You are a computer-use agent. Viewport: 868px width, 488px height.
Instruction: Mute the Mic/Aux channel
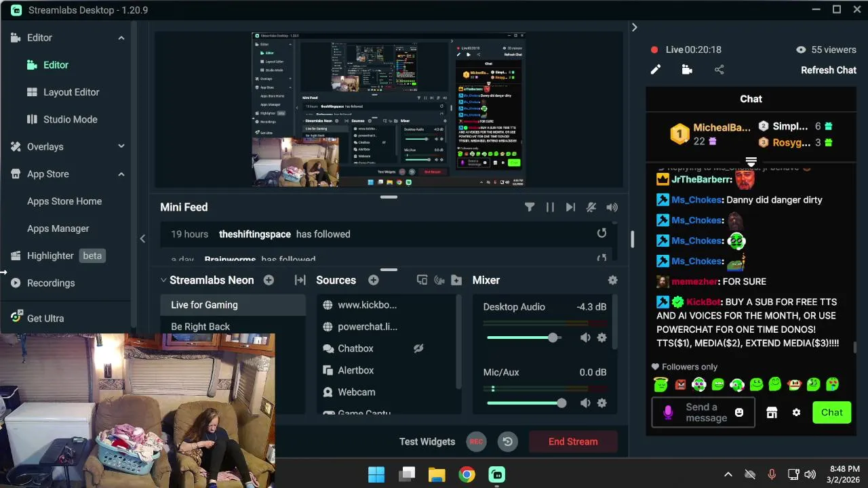click(x=585, y=403)
